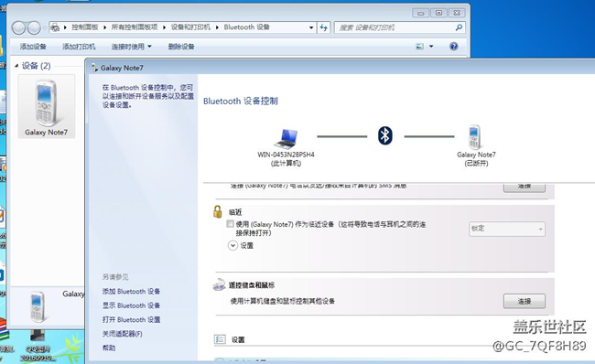This screenshot has height=364, width=595.
Task: Close the devices and printers window
Action: [457, 13]
